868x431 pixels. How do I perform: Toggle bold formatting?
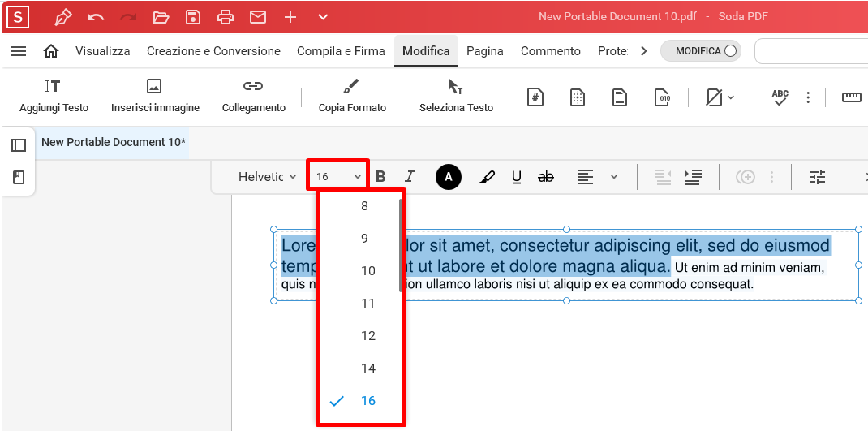point(380,177)
